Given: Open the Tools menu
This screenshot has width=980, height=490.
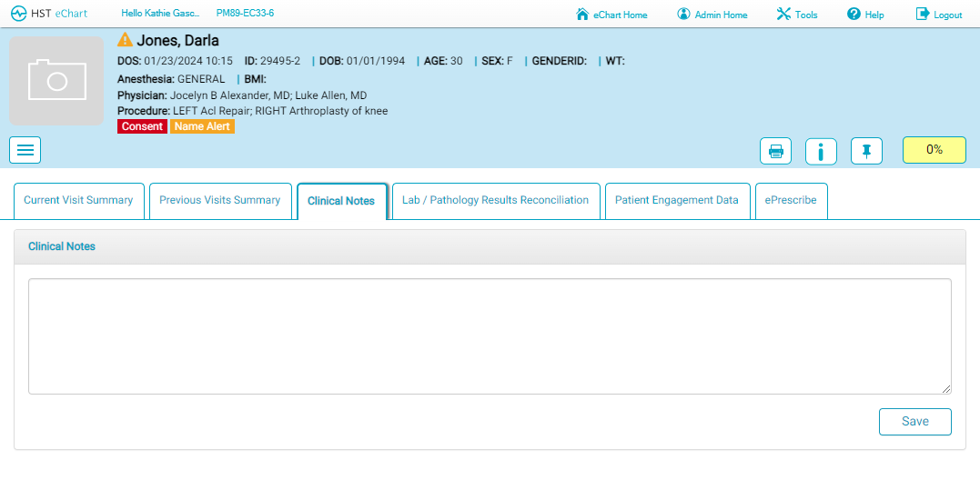Looking at the screenshot, I should (x=797, y=15).
